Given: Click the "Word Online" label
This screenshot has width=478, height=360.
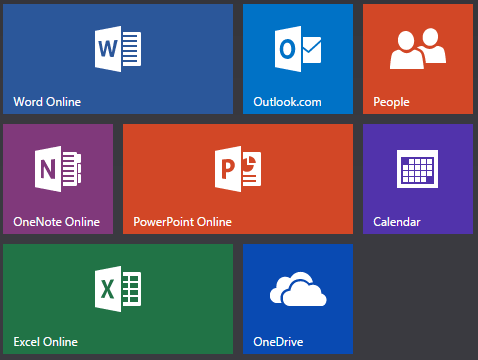Looking at the screenshot, I should pos(47,102).
